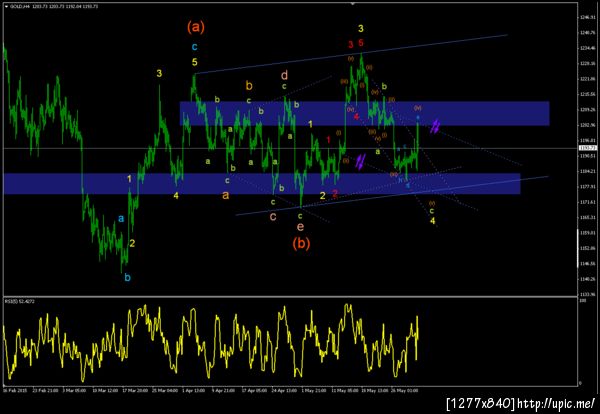Select the orange (b) wave label
Image resolution: width=600 pixels, height=414 pixels.
[x=301, y=243]
